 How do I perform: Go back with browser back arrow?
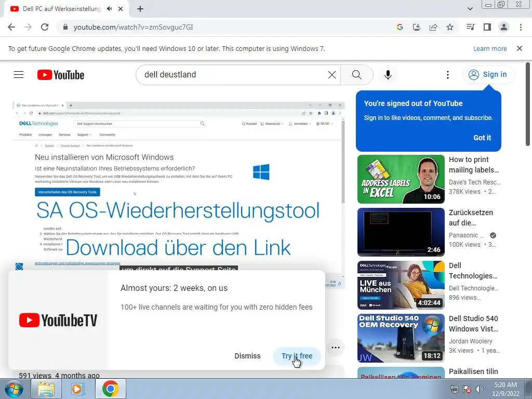tap(11, 27)
